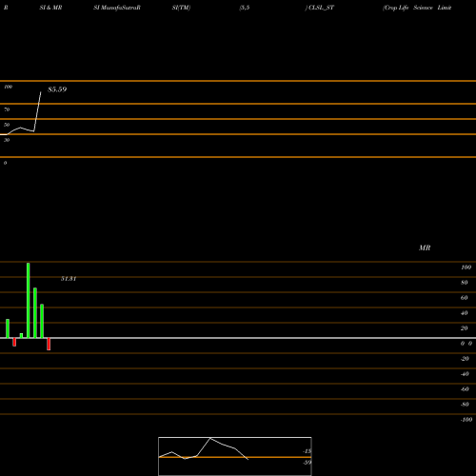Viewport: 476px width, 476px height.
Task: Click the tallest green MR bar
Action: pos(29,300)
